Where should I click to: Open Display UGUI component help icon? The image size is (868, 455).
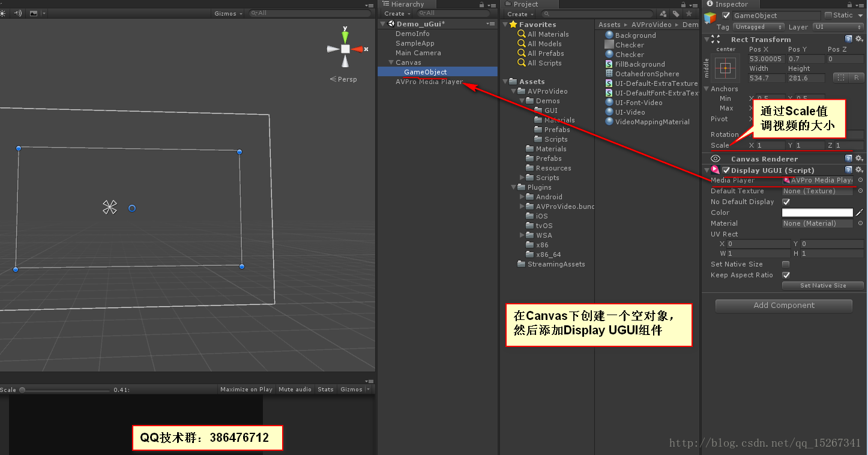click(849, 170)
